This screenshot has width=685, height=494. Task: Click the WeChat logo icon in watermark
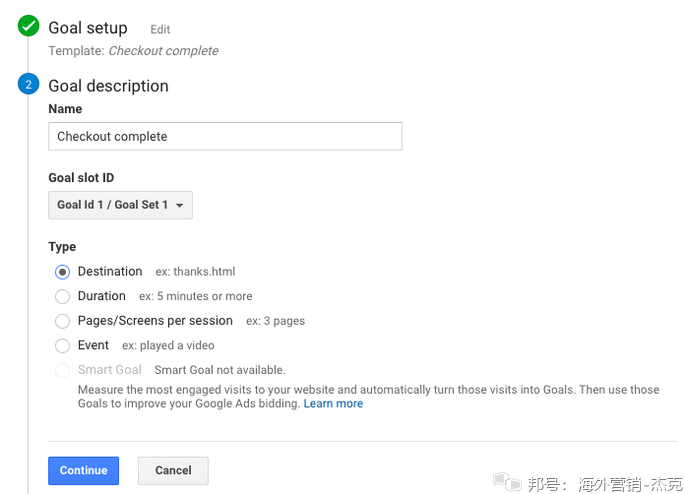point(507,482)
